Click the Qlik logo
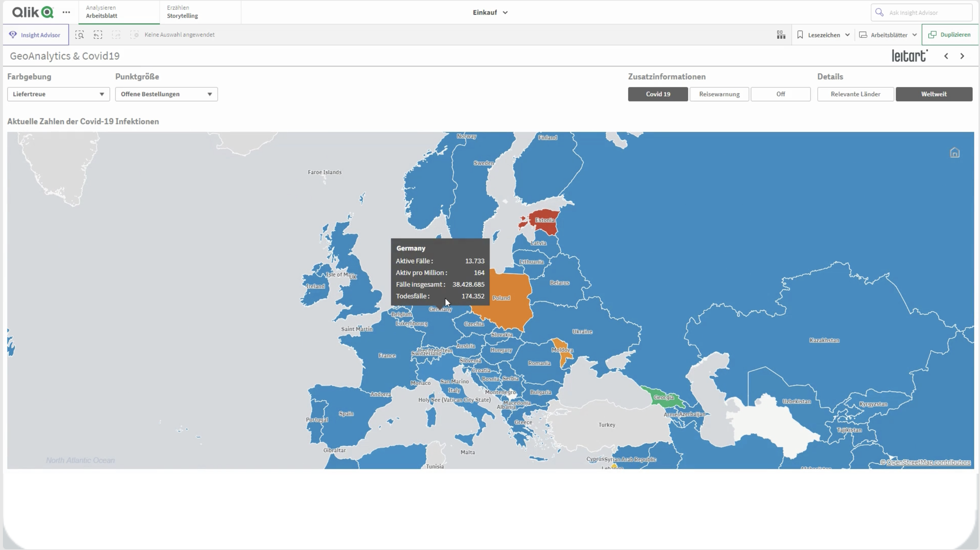 (x=33, y=12)
